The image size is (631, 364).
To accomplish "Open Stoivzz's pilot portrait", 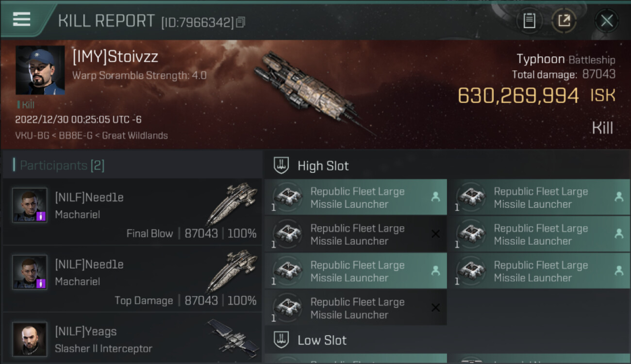I will pyautogui.click(x=40, y=70).
